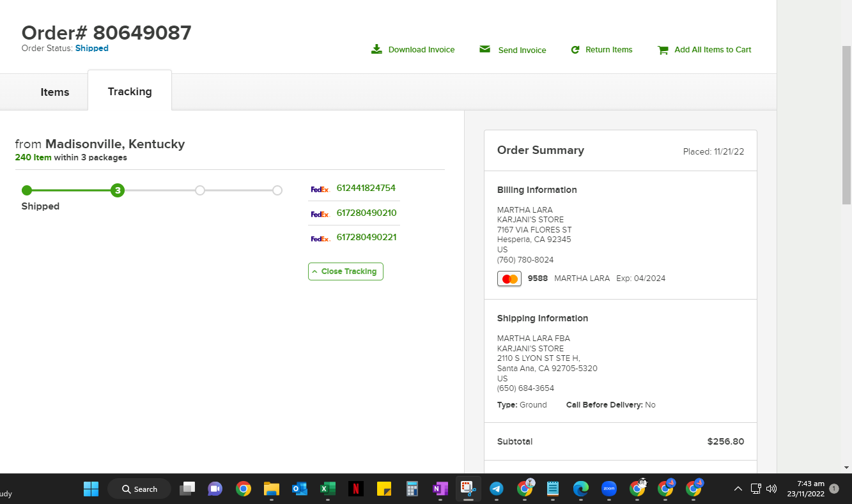Select the Tracking tab
852x504 pixels.
(130, 91)
